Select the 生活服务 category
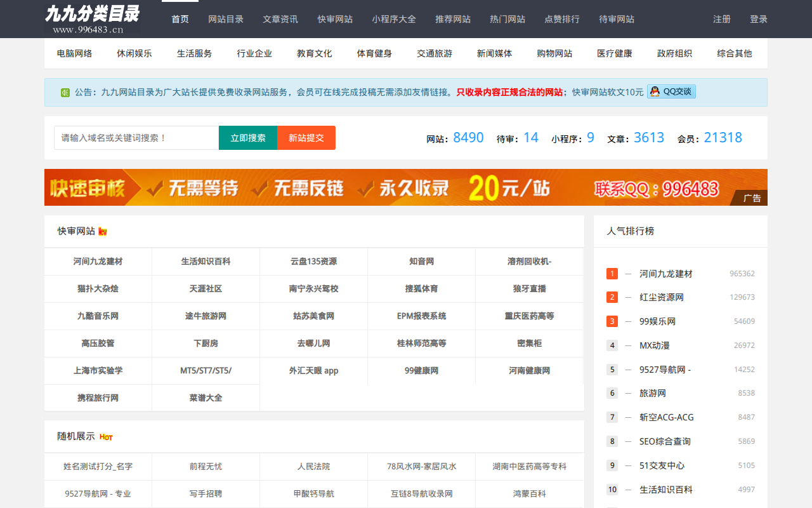The height and width of the screenshot is (508, 812). (x=195, y=53)
